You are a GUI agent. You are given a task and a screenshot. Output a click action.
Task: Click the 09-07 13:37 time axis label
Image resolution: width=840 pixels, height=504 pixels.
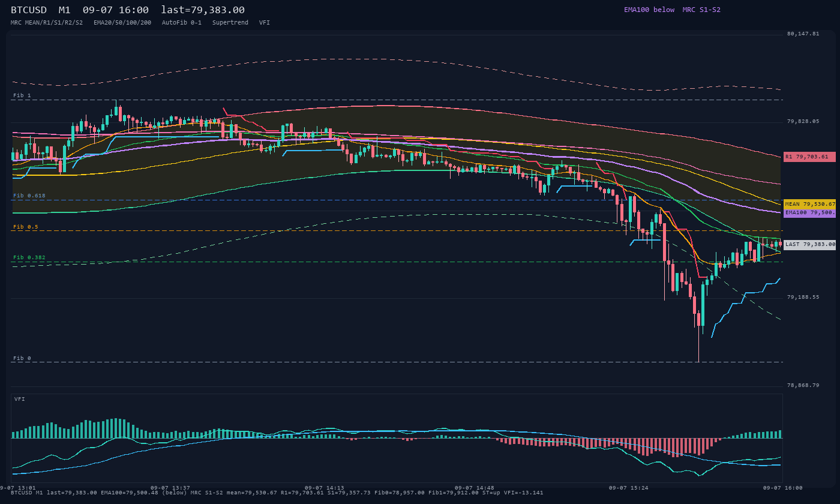[170, 488]
